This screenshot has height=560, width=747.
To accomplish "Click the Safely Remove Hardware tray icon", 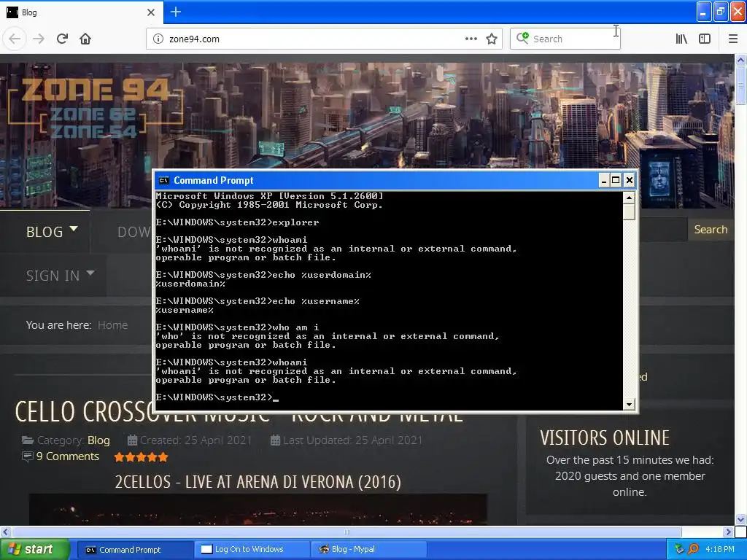I will (x=679, y=549).
